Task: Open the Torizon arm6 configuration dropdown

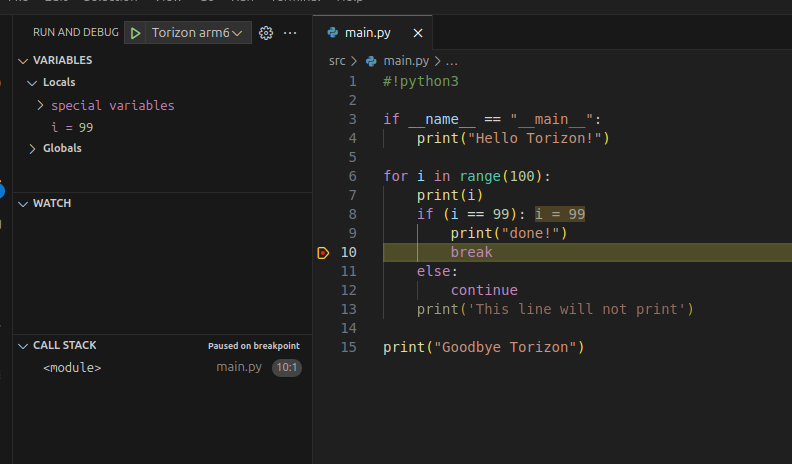Action: (198, 33)
